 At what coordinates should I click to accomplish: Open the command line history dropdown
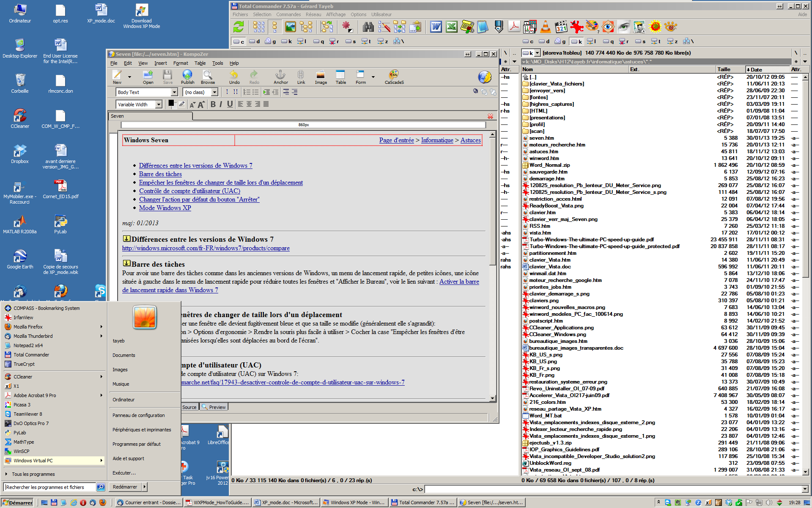[805, 489]
